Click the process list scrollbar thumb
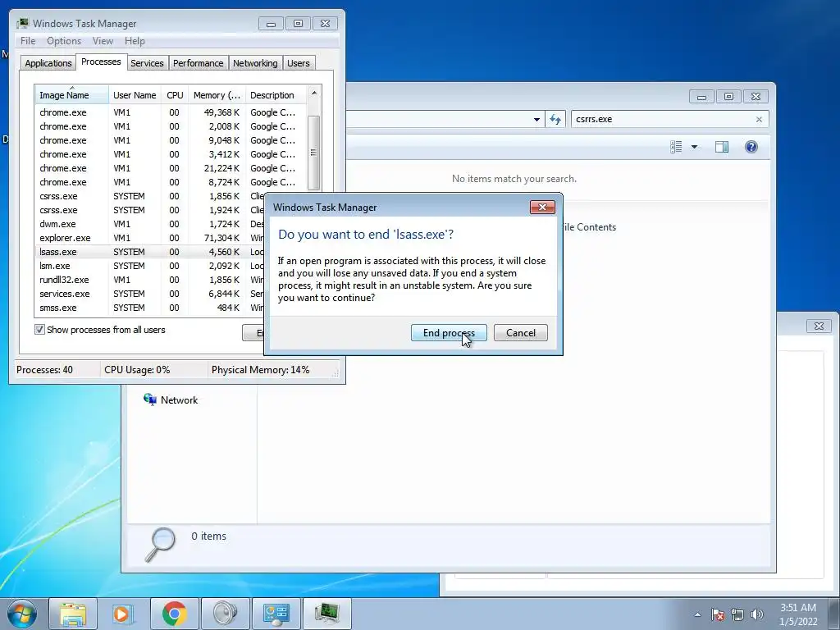The height and width of the screenshot is (630, 840). point(314,153)
